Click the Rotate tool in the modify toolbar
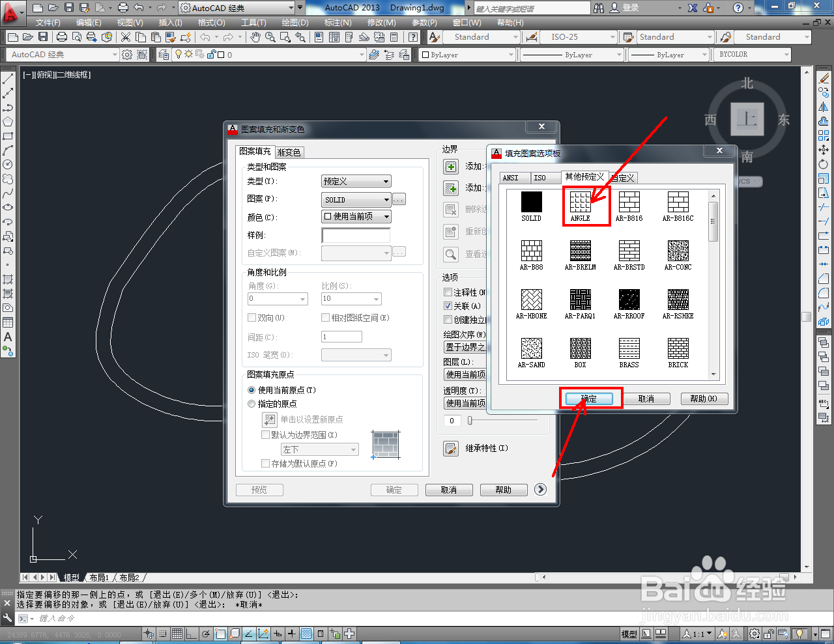This screenshot has width=834, height=644. pos(824,164)
